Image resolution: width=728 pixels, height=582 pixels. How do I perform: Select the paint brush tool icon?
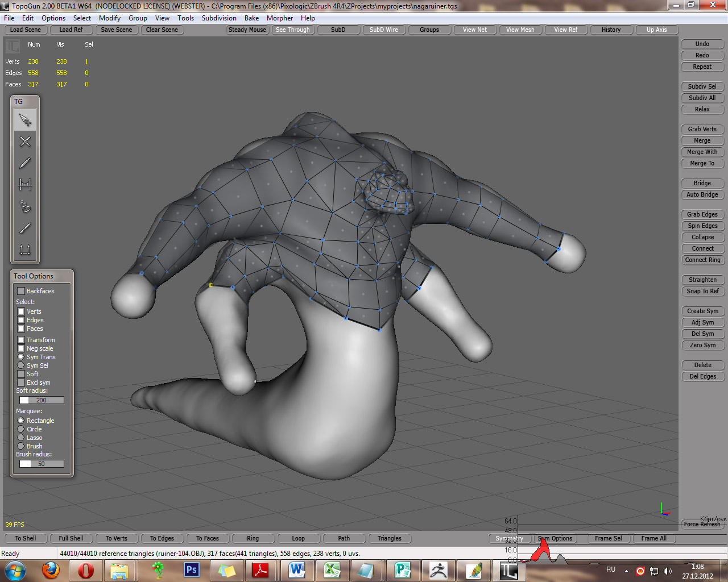click(x=25, y=228)
